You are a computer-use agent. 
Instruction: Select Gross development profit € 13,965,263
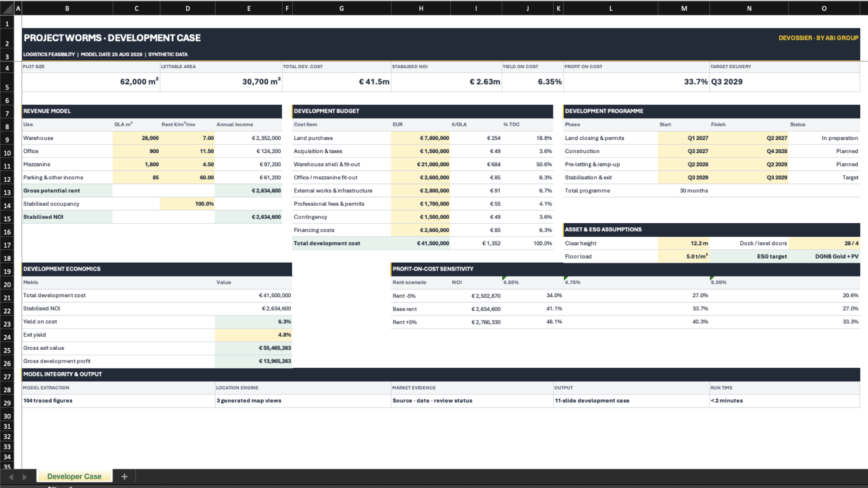[x=254, y=361]
